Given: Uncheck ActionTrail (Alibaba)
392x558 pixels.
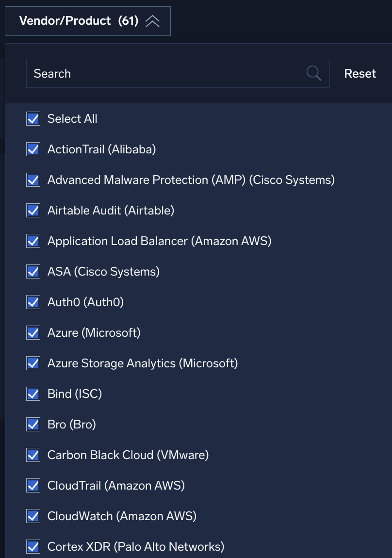Looking at the screenshot, I should (x=33, y=149).
